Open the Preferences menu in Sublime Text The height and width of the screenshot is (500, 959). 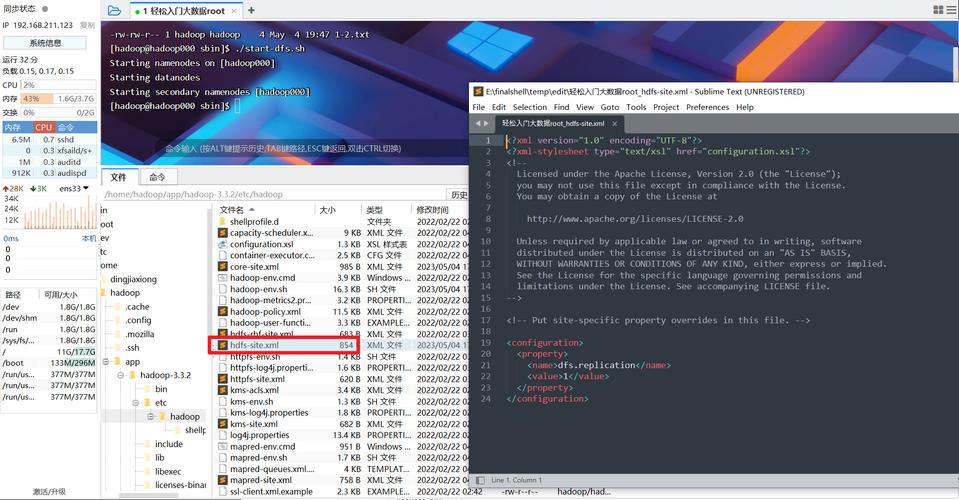[x=708, y=107]
